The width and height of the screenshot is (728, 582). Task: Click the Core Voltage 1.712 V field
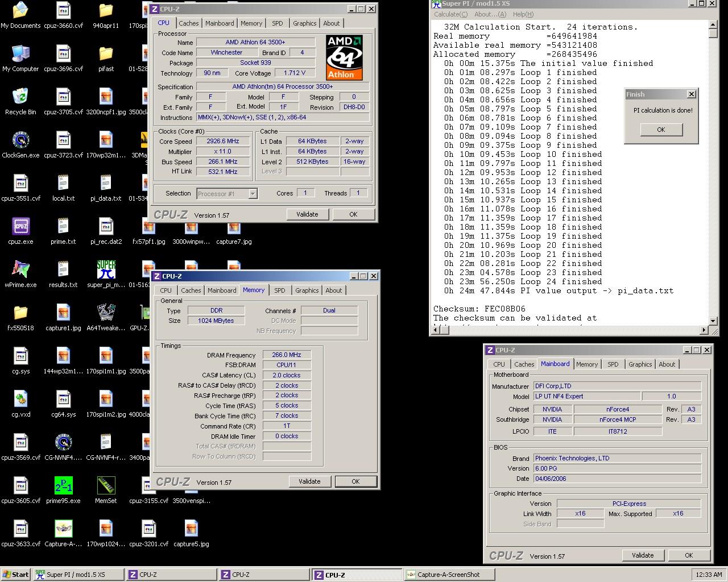[x=295, y=73]
